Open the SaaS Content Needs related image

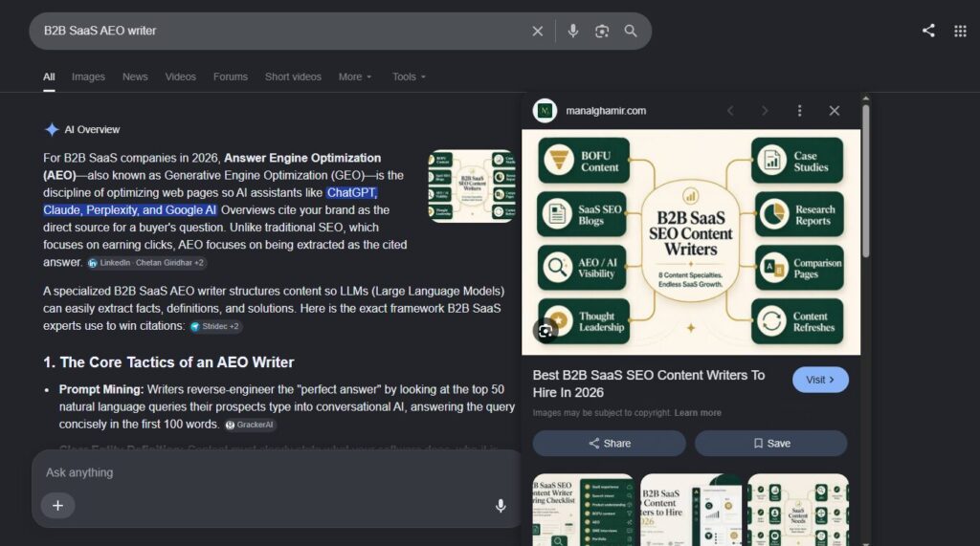coord(798,510)
